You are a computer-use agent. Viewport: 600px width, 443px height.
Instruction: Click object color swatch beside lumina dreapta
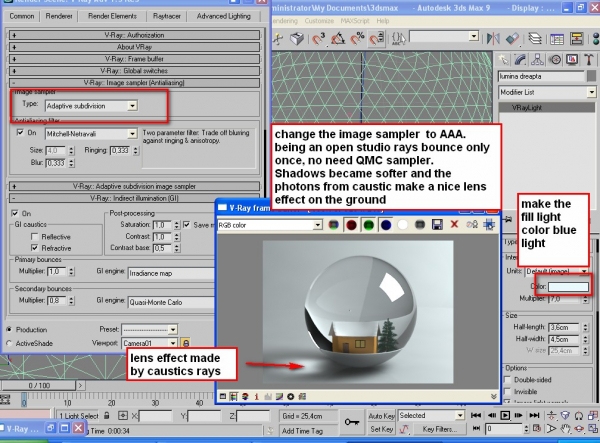tap(591, 76)
